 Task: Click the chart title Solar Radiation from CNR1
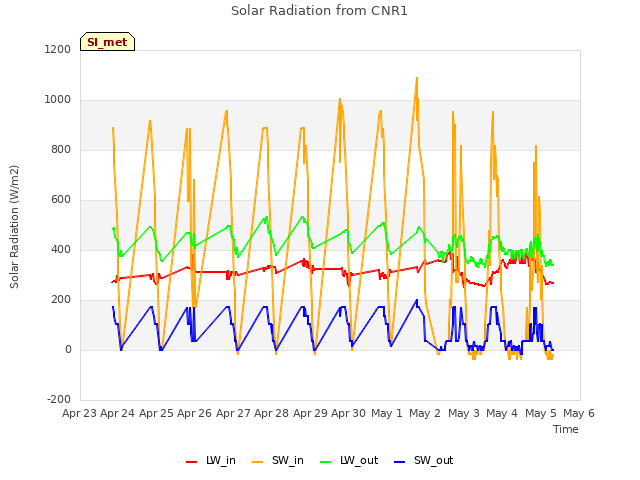pos(319,11)
